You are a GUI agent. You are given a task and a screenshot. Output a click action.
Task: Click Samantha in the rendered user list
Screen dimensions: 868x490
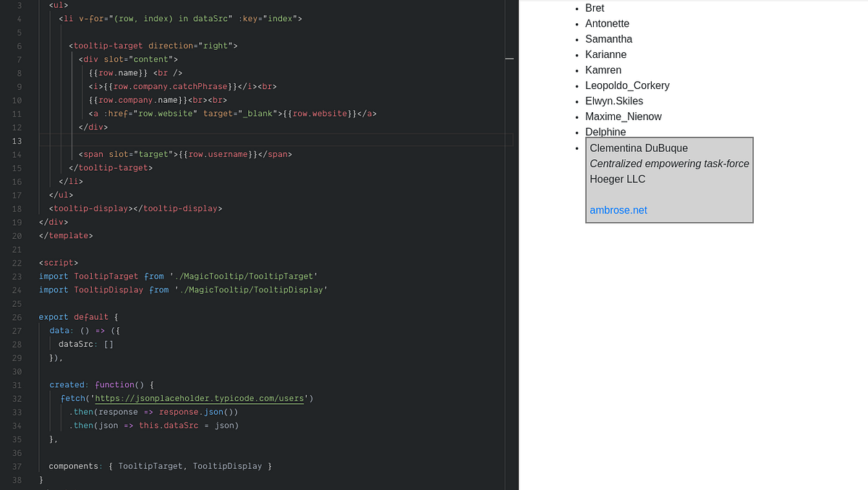[608, 38]
